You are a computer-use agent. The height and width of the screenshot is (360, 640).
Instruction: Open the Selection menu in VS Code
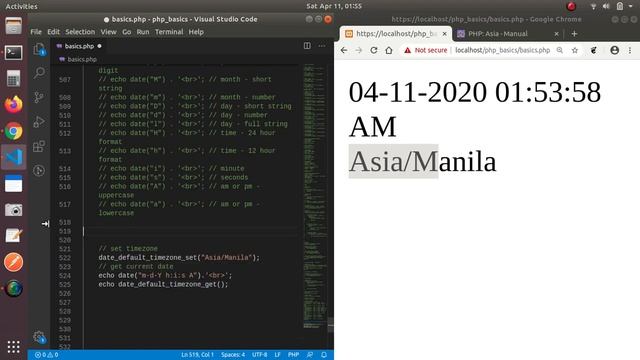(80, 32)
